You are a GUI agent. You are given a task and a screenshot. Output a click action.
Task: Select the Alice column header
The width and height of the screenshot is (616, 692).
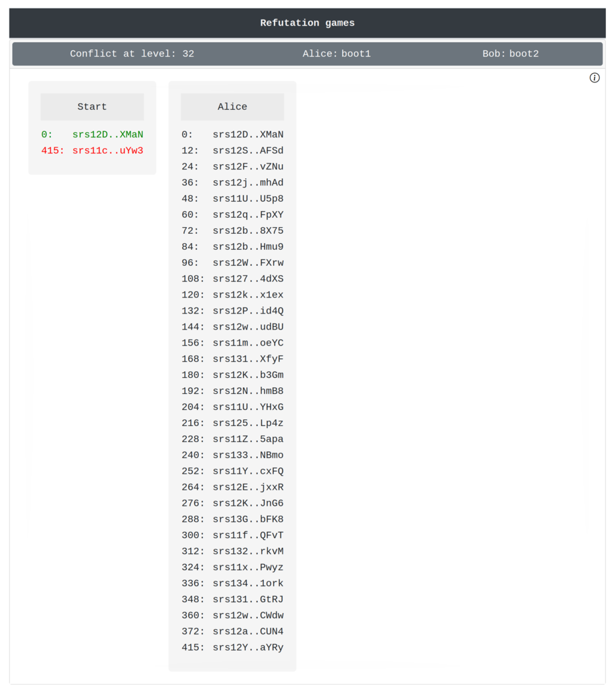[x=232, y=107]
